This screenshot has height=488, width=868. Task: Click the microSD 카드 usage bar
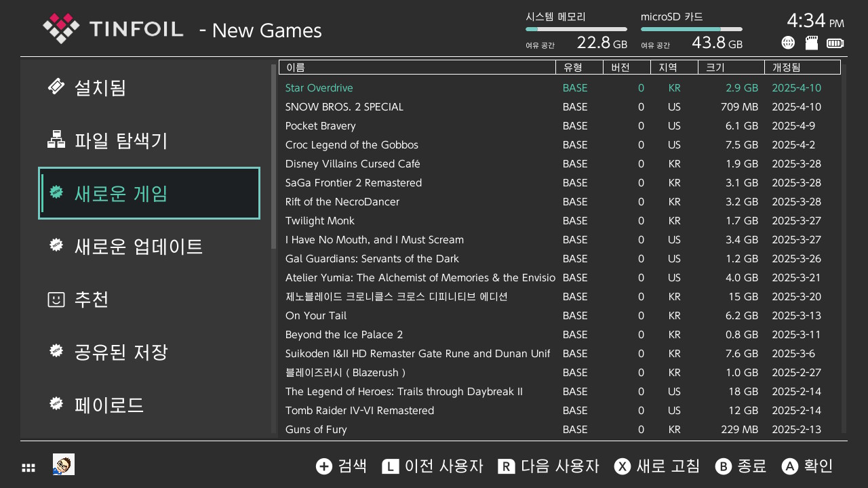click(692, 29)
